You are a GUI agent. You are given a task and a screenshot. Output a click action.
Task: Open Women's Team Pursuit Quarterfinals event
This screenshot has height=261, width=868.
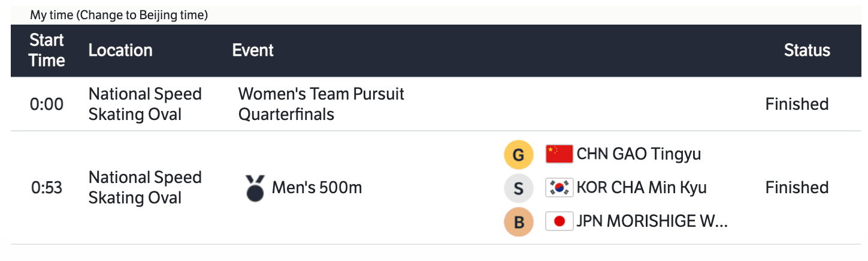pyautogui.click(x=321, y=104)
